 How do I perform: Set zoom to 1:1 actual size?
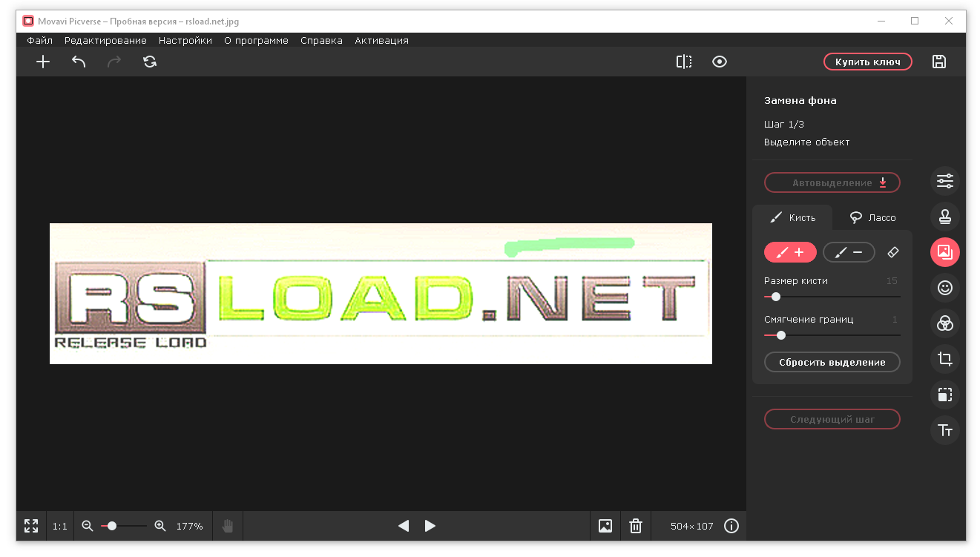coord(60,527)
